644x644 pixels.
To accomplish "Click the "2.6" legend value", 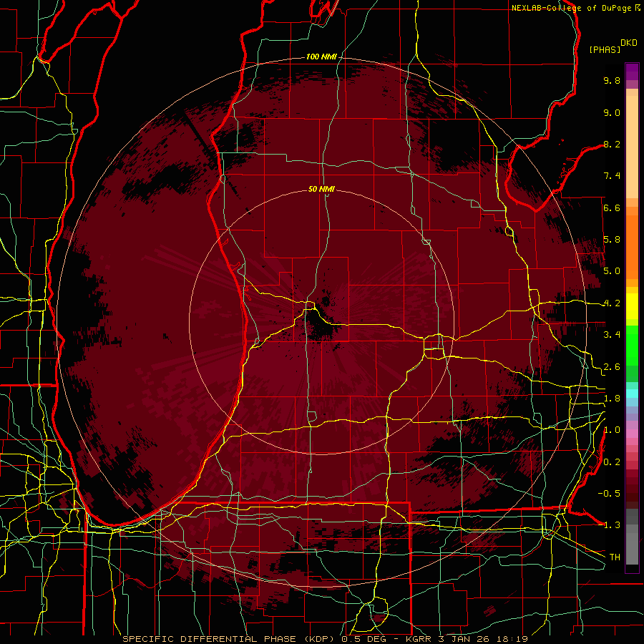I will click(612, 367).
